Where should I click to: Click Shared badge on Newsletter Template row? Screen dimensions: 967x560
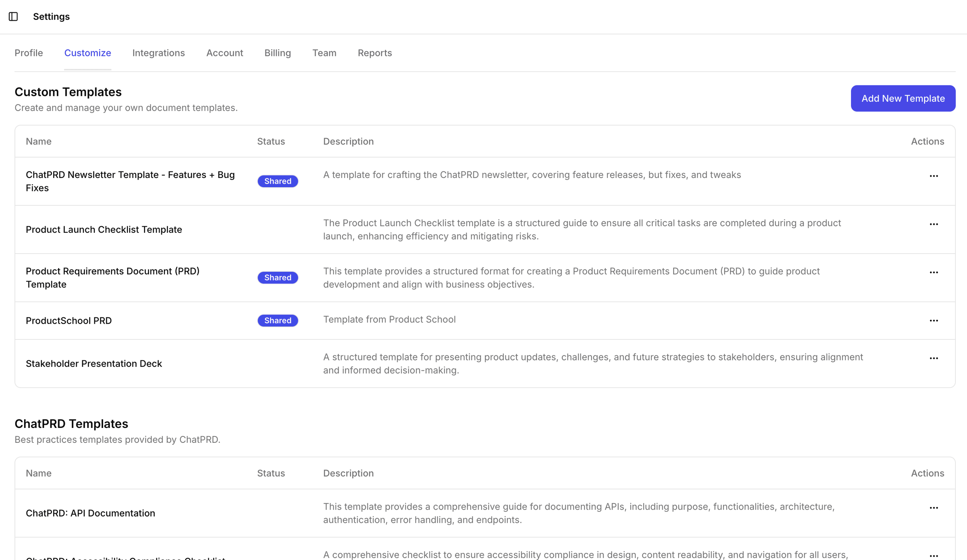277,181
